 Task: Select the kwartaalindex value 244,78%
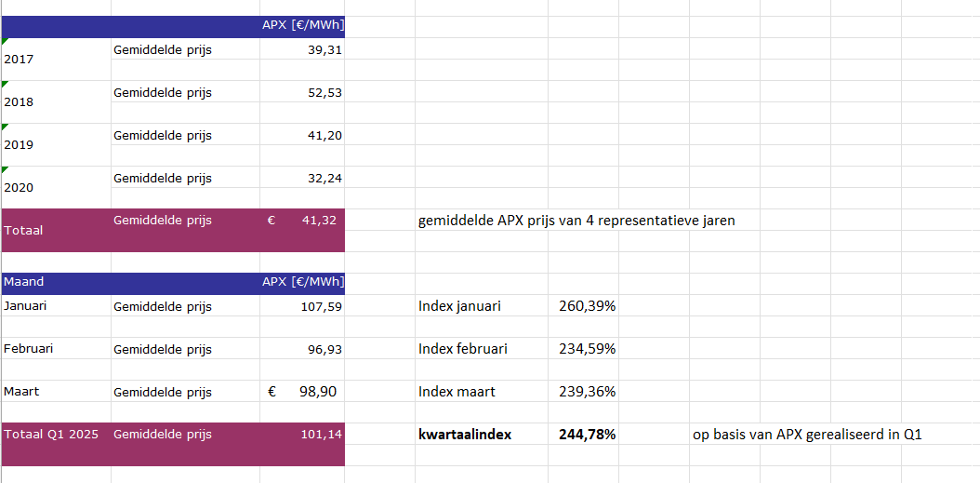click(x=587, y=435)
